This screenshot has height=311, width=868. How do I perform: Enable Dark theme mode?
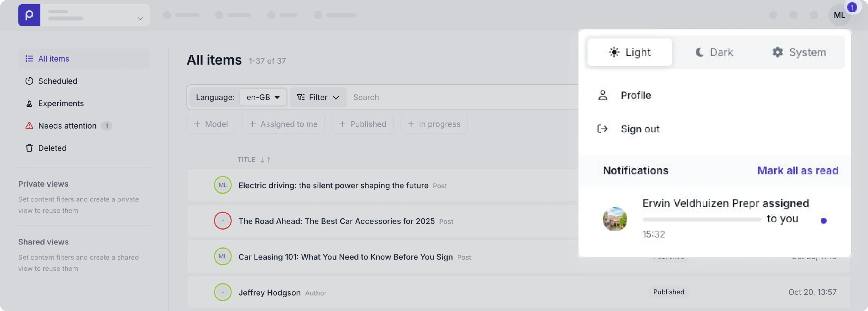tap(714, 52)
